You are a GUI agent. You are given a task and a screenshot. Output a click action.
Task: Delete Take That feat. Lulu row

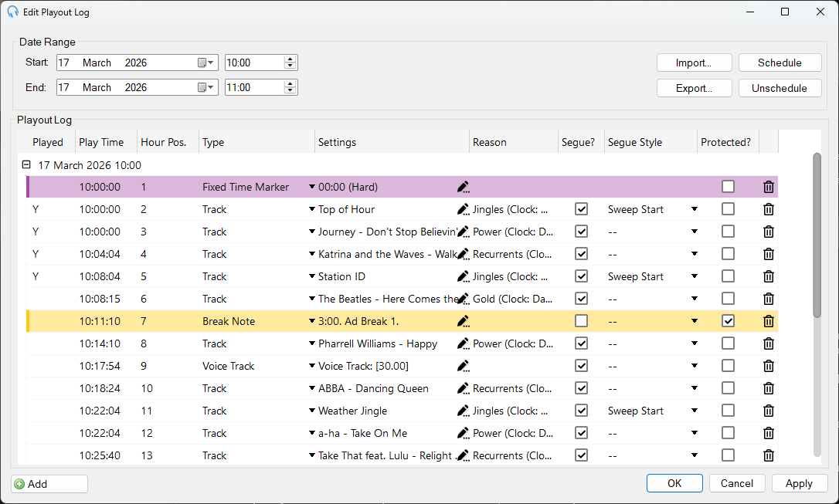click(769, 456)
